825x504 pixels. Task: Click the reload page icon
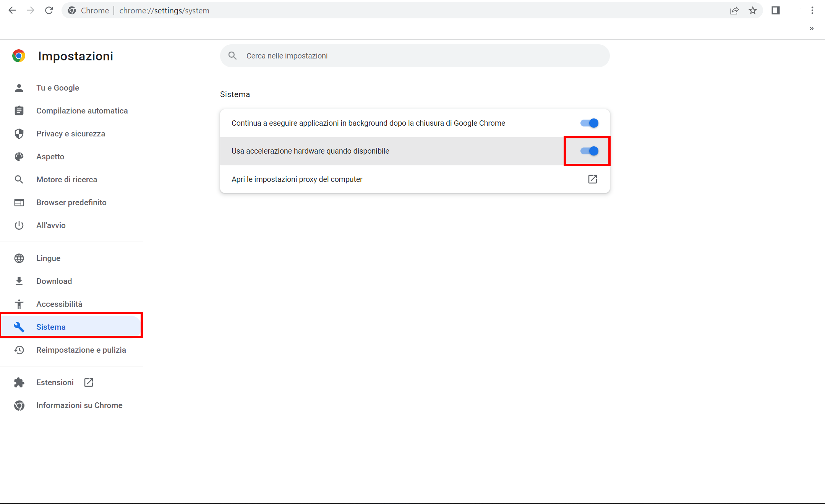tap(49, 10)
